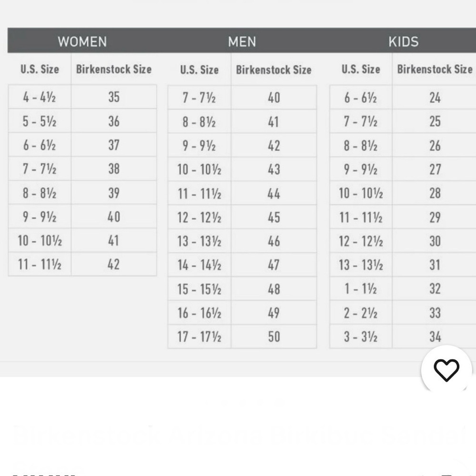The image size is (476, 476).
Task: Click kids' Birkenstock size 24 cell
Action: 435,98
